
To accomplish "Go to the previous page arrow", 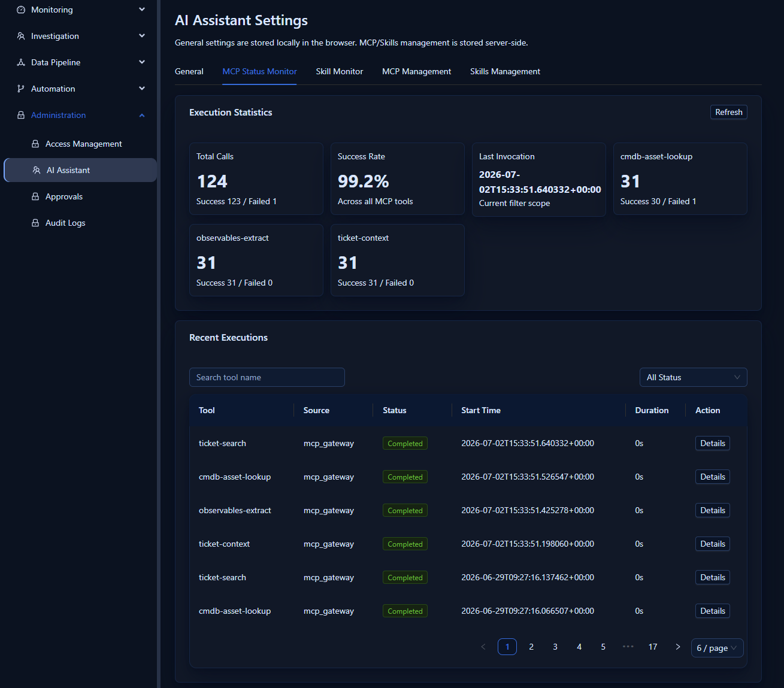I will pyautogui.click(x=483, y=647).
